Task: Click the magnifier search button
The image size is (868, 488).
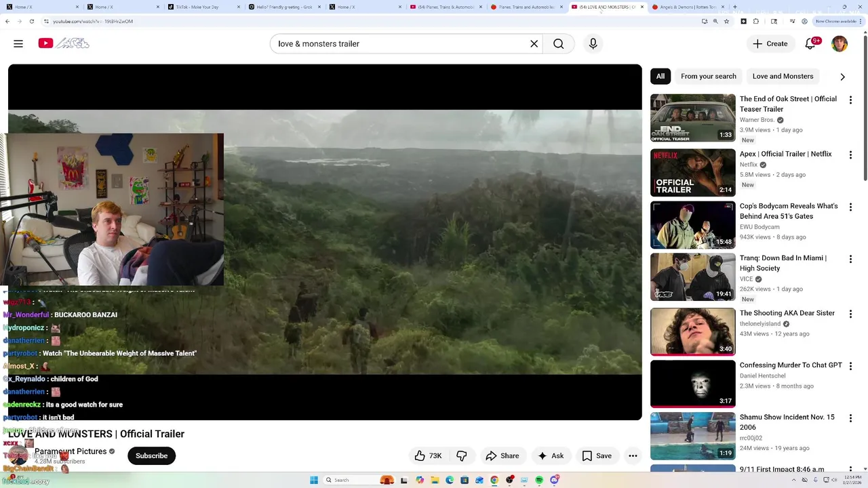Action: click(x=558, y=43)
